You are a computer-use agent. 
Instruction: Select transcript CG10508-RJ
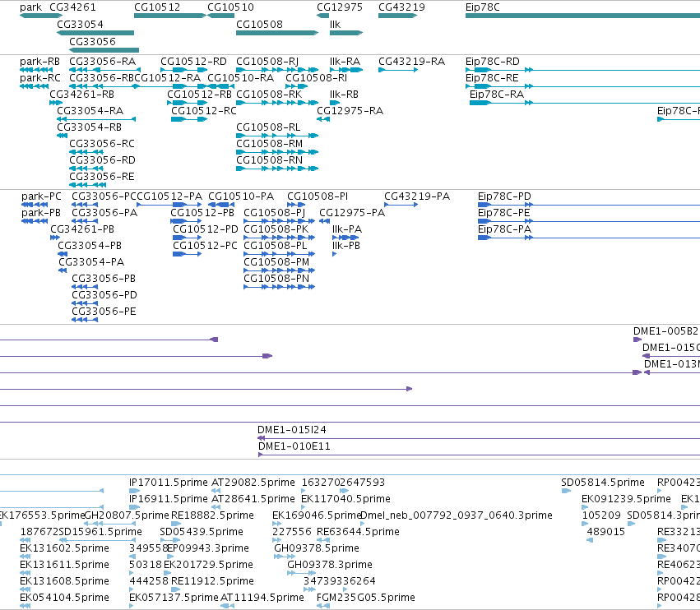coord(267,61)
